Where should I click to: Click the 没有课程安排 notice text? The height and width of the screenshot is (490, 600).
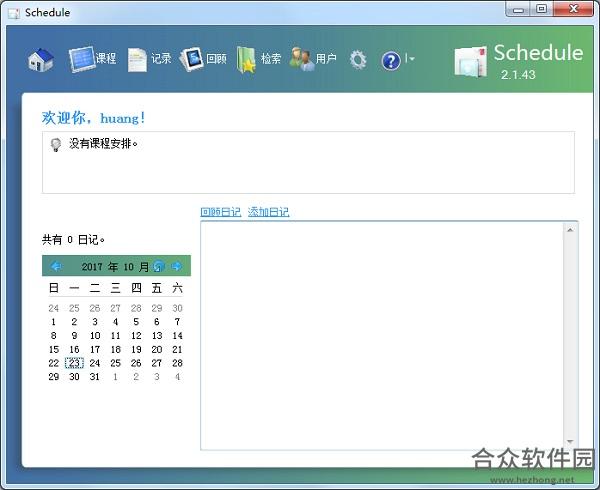click(103, 144)
